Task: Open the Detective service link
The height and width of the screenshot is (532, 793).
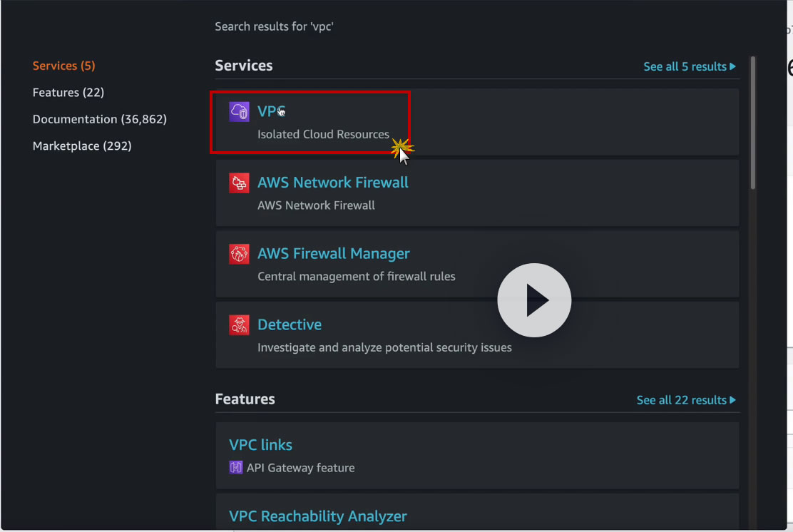Action: tap(289, 325)
